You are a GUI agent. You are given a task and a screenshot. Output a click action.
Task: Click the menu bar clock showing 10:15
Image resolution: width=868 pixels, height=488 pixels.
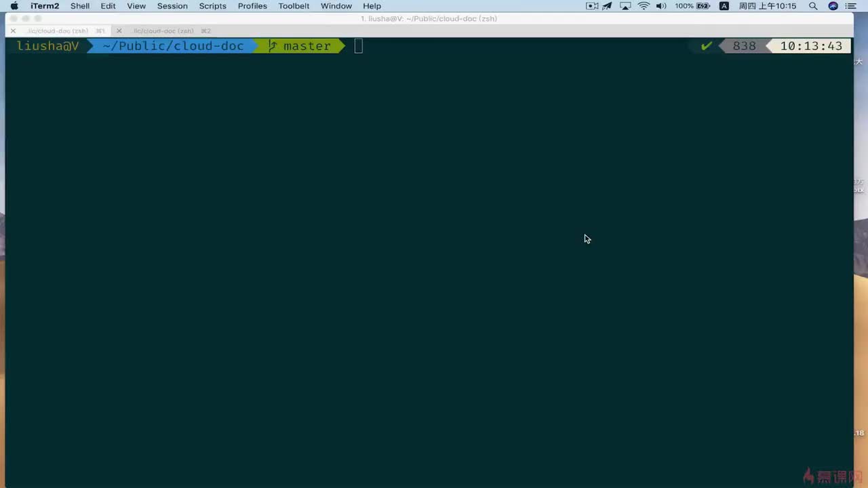click(x=768, y=6)
